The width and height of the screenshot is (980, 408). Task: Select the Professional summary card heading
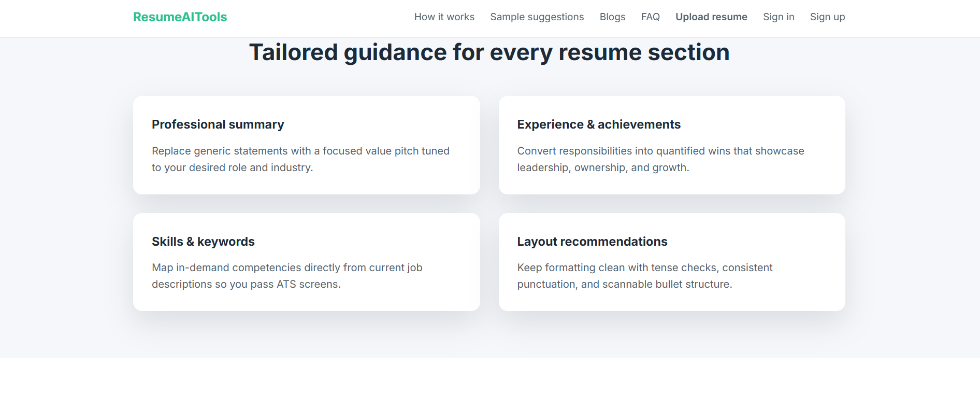click(x=218, y=124)
